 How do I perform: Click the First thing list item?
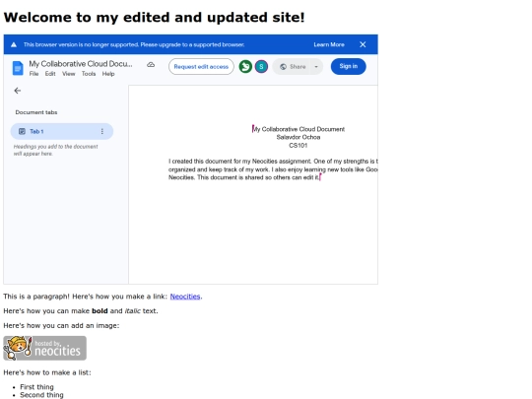coord(36,387)
